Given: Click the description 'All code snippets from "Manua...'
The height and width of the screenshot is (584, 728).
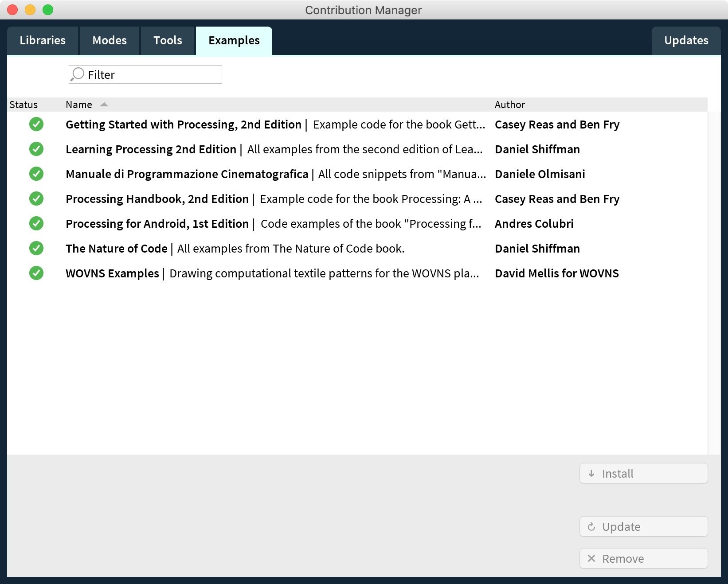Looking at the screenshot, I should pos(402,174).
